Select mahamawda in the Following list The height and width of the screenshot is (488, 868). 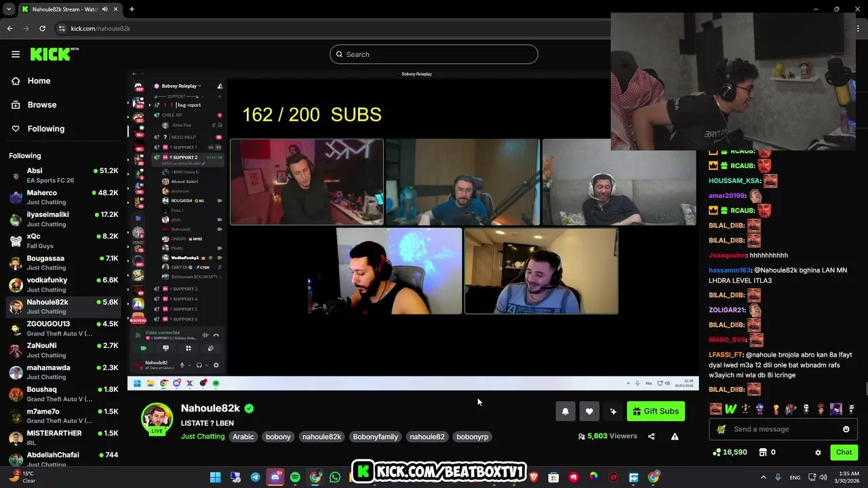[64, 372]
